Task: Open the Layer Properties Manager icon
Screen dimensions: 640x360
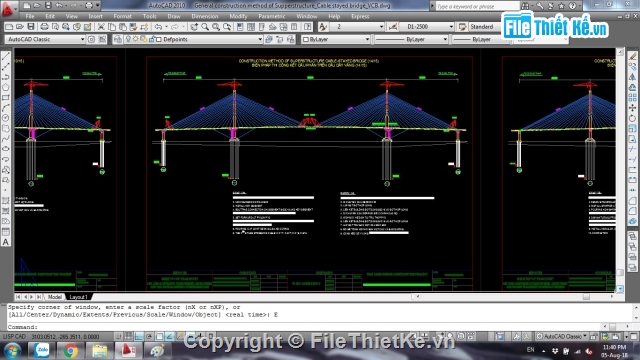Action: coord(118,39)
